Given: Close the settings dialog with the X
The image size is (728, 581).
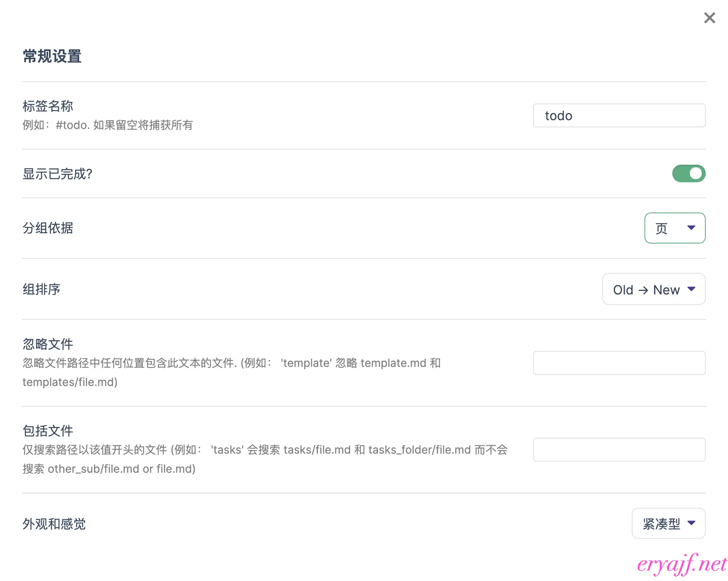Looking at the screenshot, I should click(x=709, y=18).
